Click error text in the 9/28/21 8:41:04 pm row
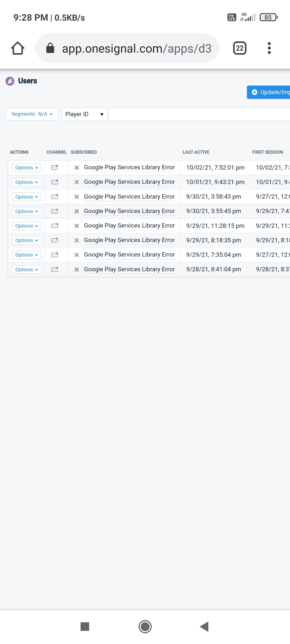Viewport: 290px width, 644px height. [x=129, y=269]
